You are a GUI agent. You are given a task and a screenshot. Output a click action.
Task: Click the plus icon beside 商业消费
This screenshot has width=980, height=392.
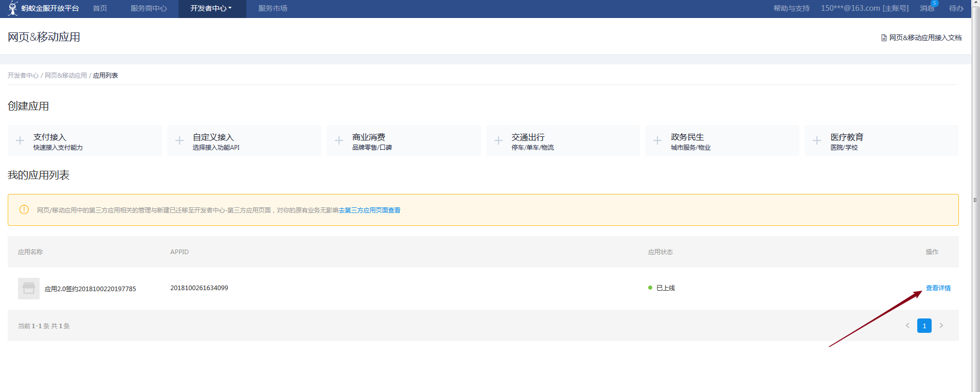pos(339,140)
